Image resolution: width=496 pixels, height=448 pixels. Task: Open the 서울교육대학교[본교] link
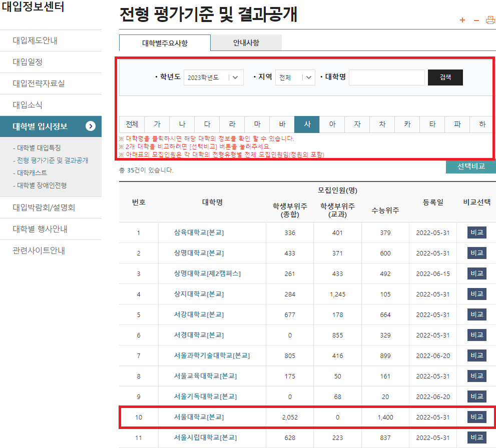[206, 376]
